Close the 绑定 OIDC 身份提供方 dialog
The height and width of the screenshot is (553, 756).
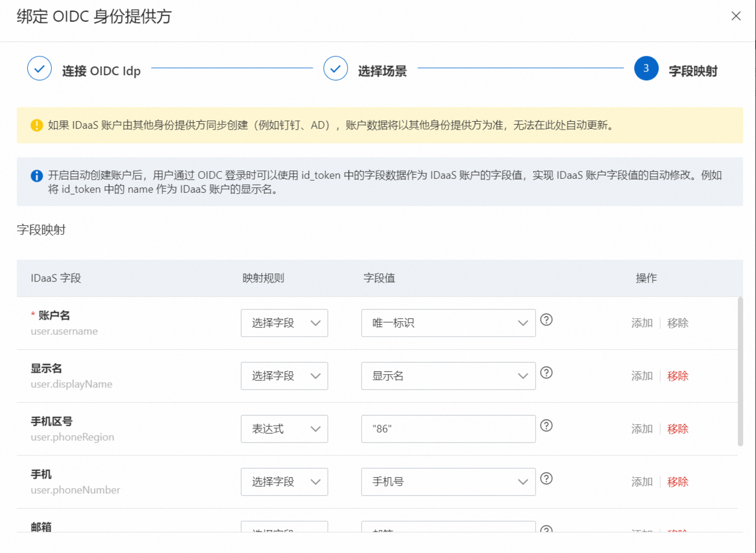(x=736, y=16)
